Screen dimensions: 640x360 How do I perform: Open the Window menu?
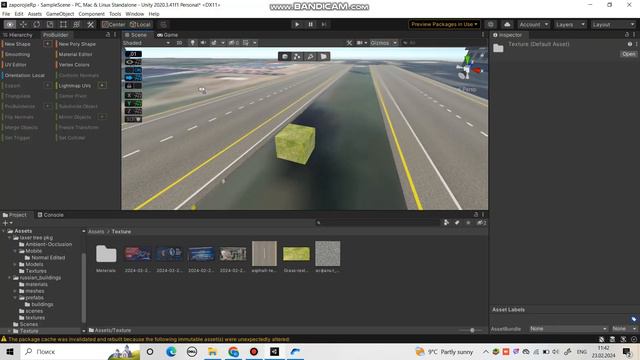134,14
